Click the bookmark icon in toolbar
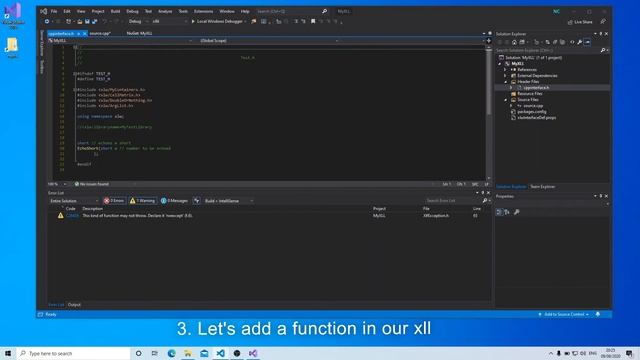640x360 pixels. click(313, 22)
